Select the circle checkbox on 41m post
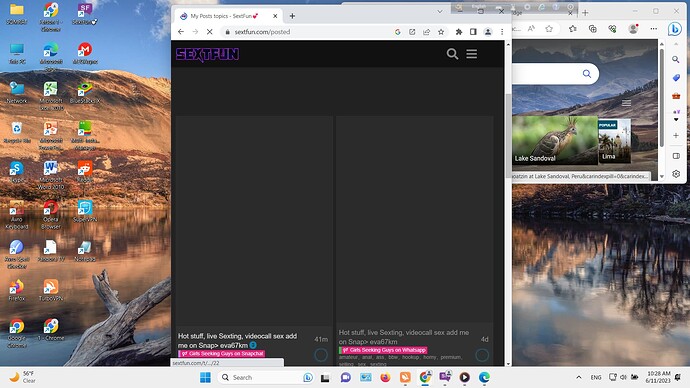 (x=321, y=355)
